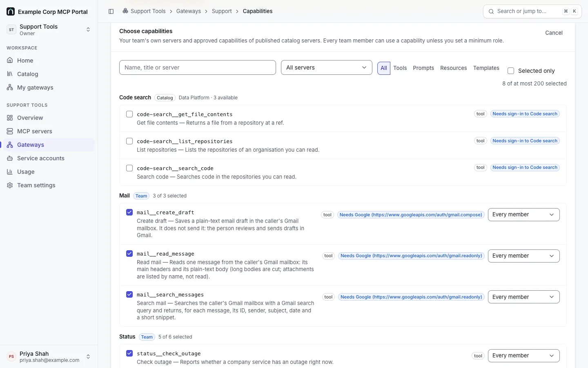
Task: Open role dropdown for mail__read_message
Action: click(523, 256)
